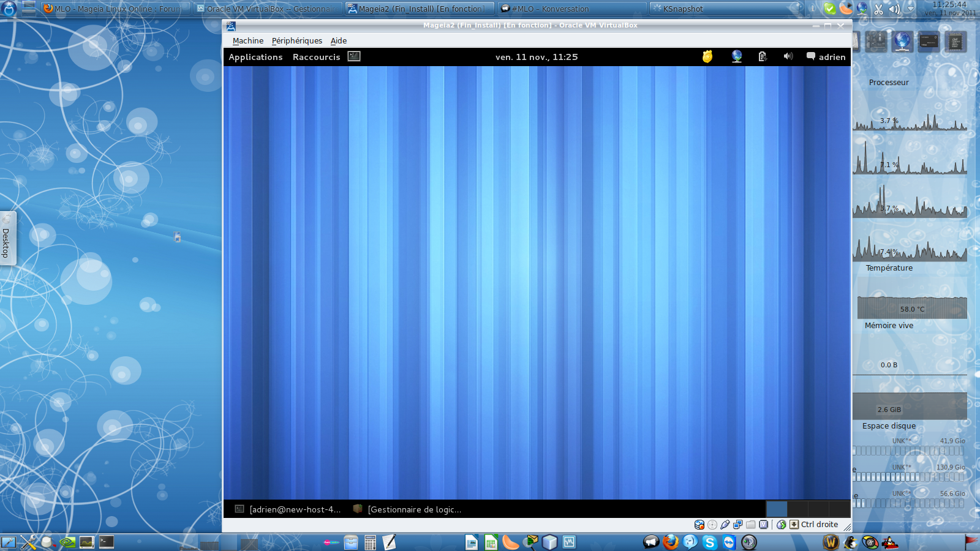This screenshot has height=551, width=980.
Task: Click the yellow security shield icon in GNOME panel
Action: 707,56
